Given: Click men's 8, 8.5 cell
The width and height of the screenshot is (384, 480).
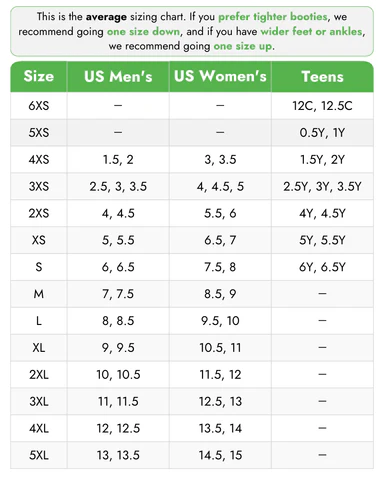Looking at the screenshot, I should tap(118, 321).
